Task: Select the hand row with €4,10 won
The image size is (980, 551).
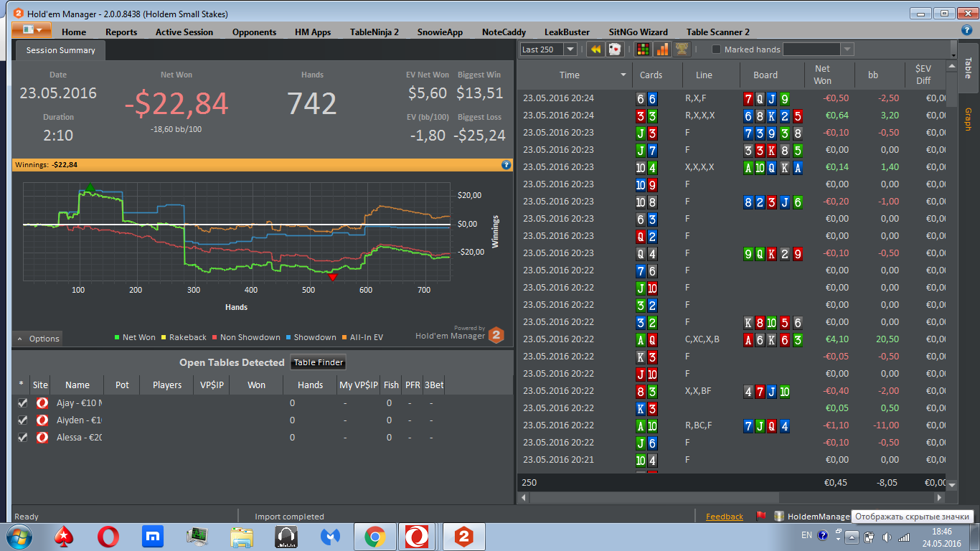Action: [x=731, y=339]
